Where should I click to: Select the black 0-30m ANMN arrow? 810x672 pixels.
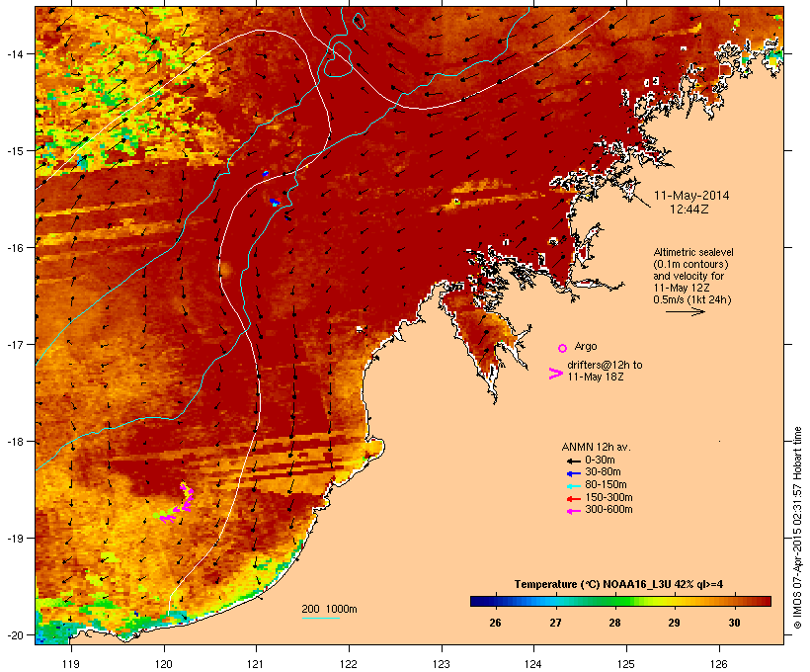[573, 461]
